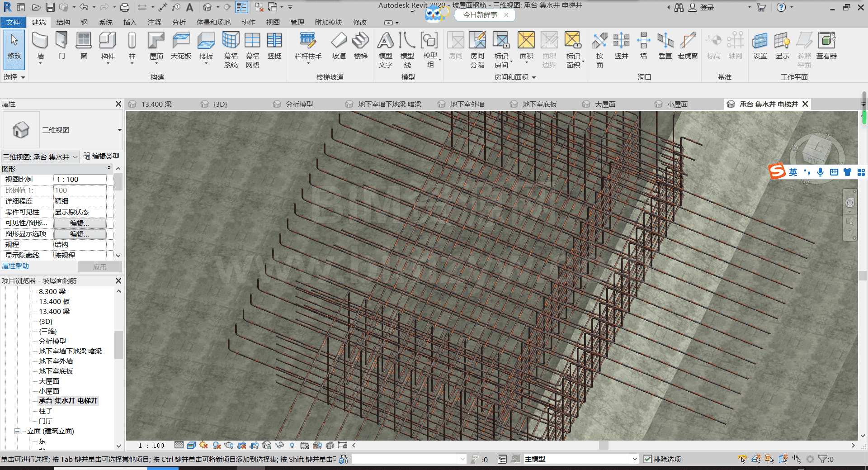Open the 文件 menu tab
The height and width of the screenshot is (470, 868).
[13, 22]
